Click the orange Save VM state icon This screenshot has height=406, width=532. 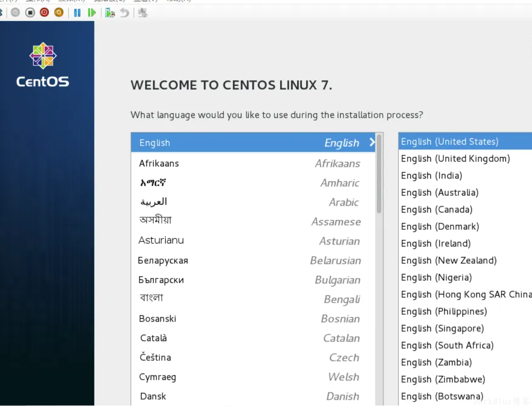click(59, 13)
